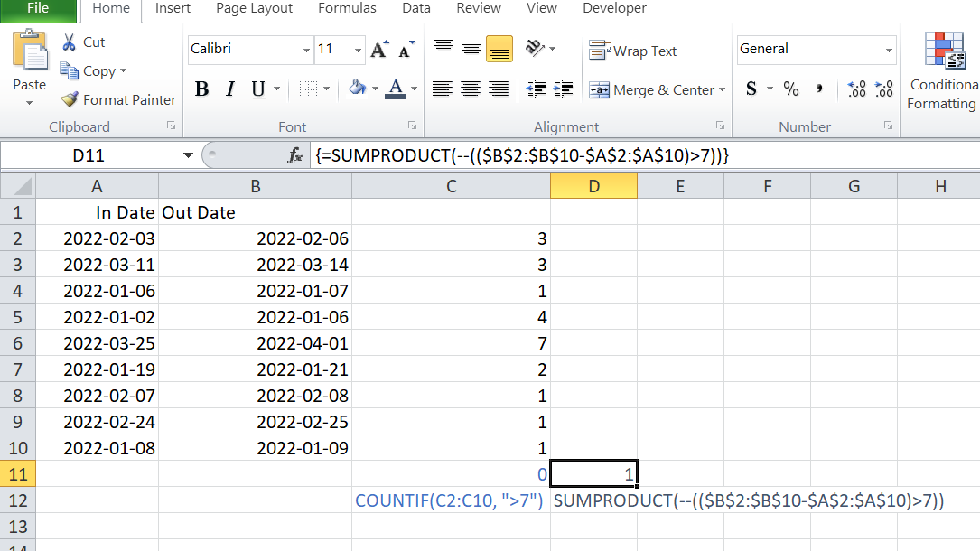Open Alignment dialog launcher
The image size is (980, 551).
[x=720, y=126]
